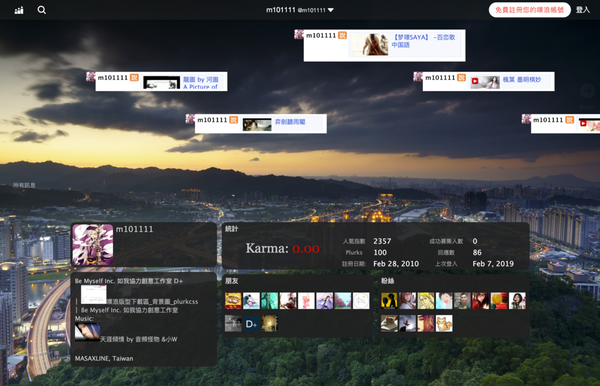Screen dimensions: 600x386
Task: Open friend avatar with cherry blossom road
Action: (343, 301)
